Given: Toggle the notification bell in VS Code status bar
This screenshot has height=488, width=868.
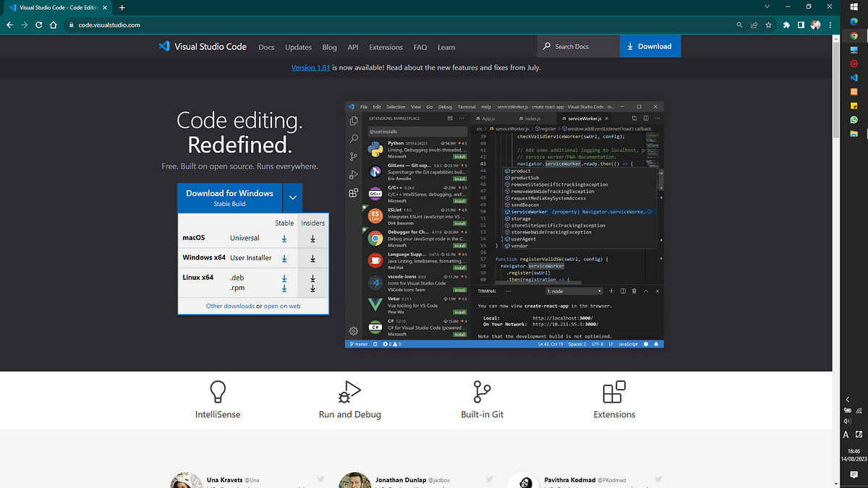Looking at the screenshot, I should (x=655, y=343).
